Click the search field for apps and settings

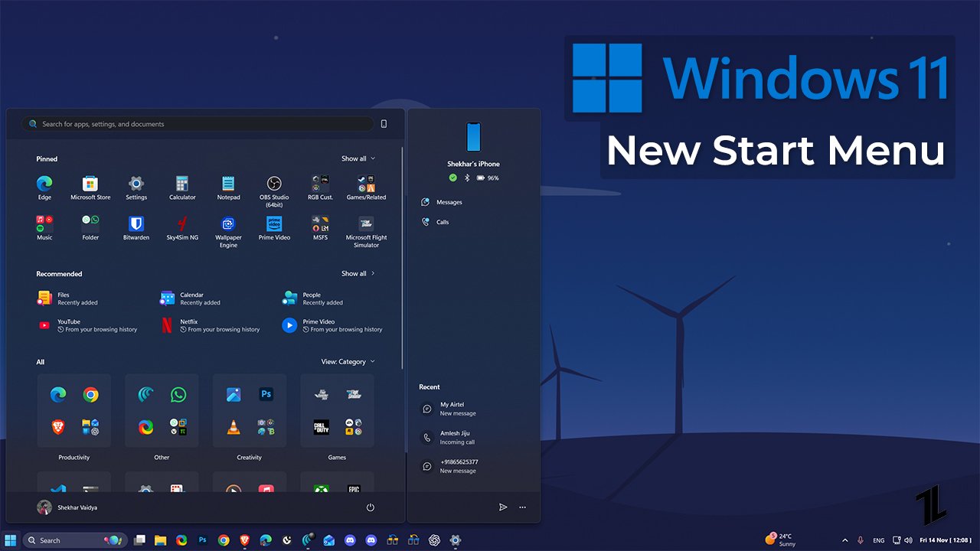tap(198, 123)
